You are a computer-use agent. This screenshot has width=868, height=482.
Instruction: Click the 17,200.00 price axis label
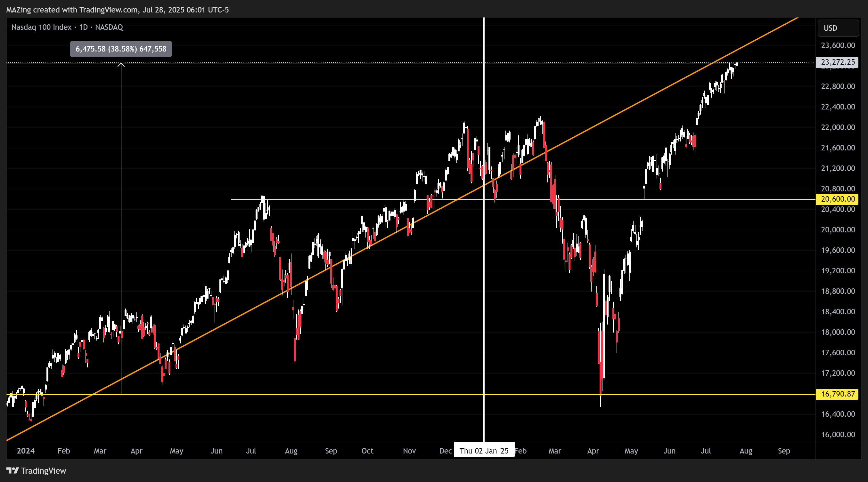[x=838, y=373]
